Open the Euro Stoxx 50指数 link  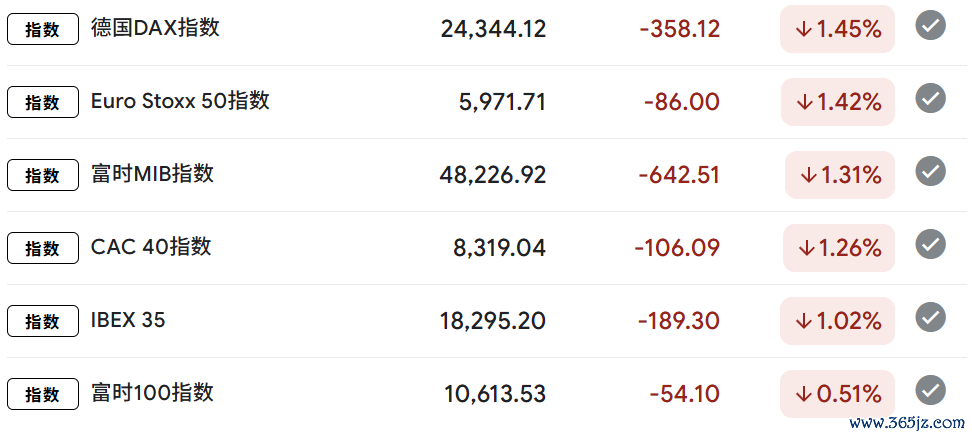(180, 101)
